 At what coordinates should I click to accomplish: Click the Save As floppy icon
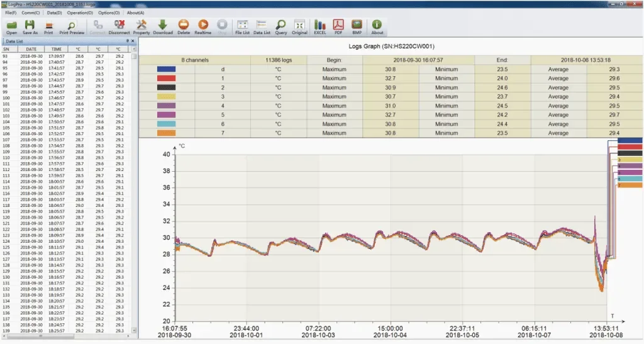point(30,25)
